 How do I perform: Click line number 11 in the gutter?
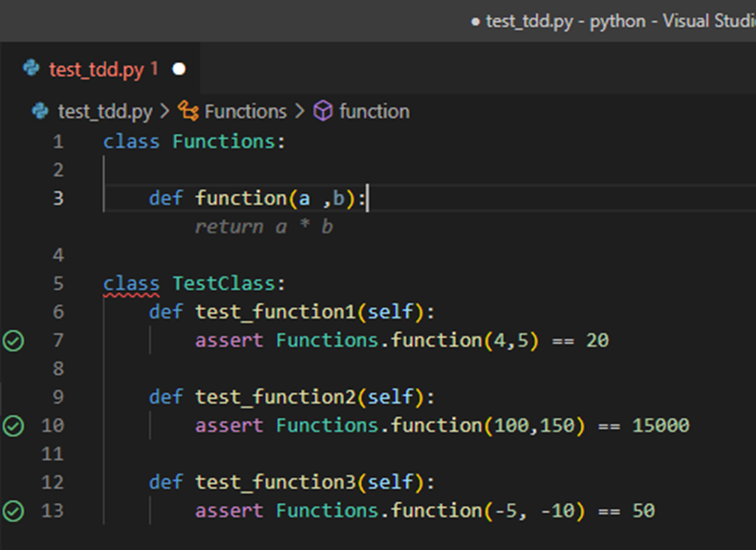pos(53,454)
